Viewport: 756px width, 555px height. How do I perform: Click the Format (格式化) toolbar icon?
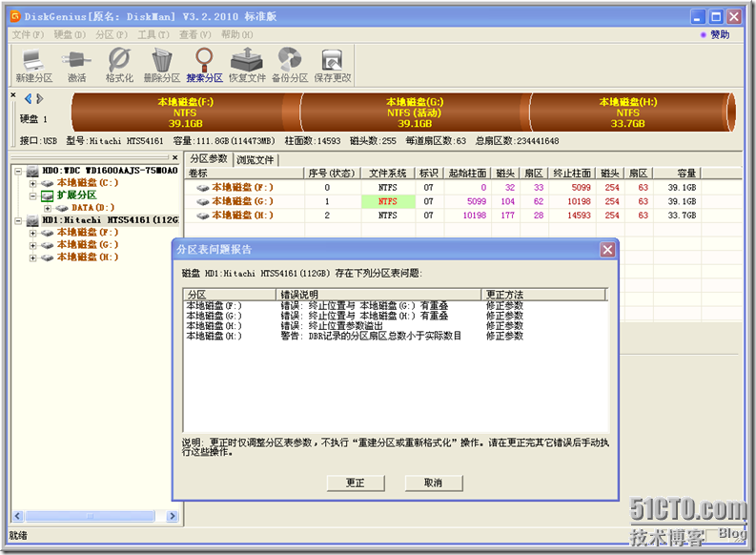pyautogui.click(x=119, y=66)
